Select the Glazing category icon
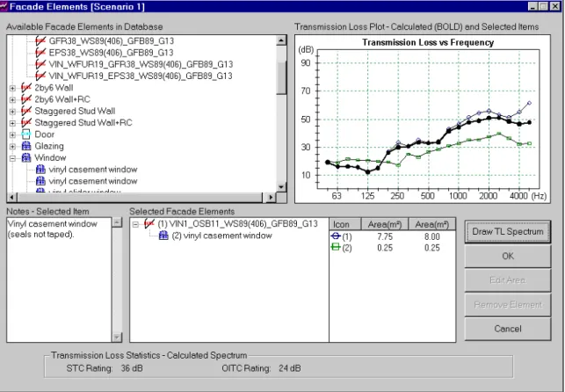The height and width of the screenshot is (392, 565). pos(26,146)
